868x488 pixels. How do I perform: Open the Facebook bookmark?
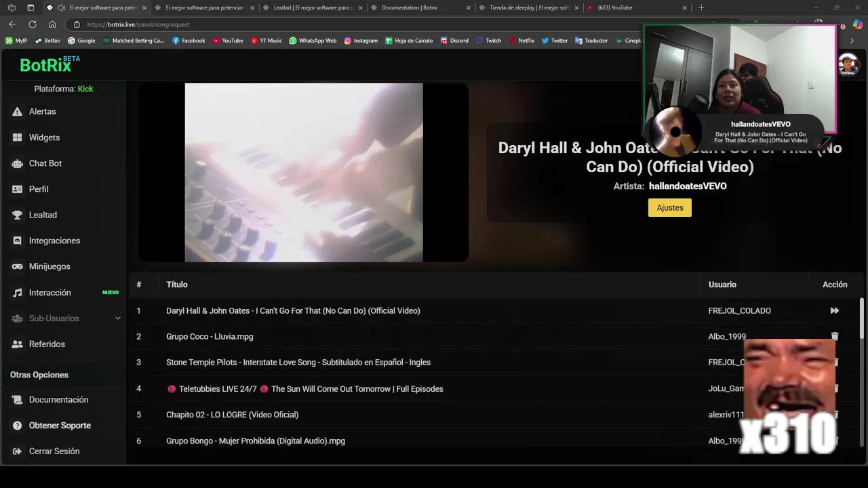click(x=189, y=41)
